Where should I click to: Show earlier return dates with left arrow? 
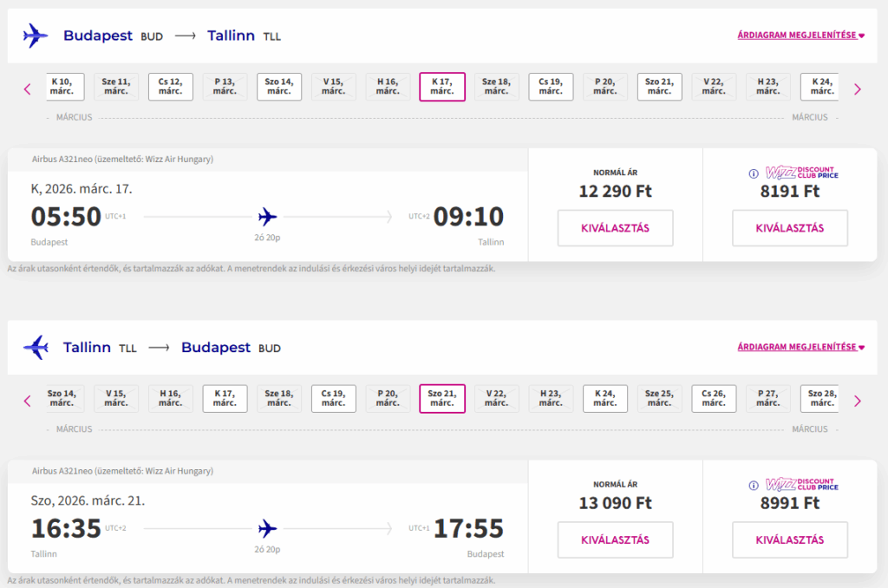27,401
